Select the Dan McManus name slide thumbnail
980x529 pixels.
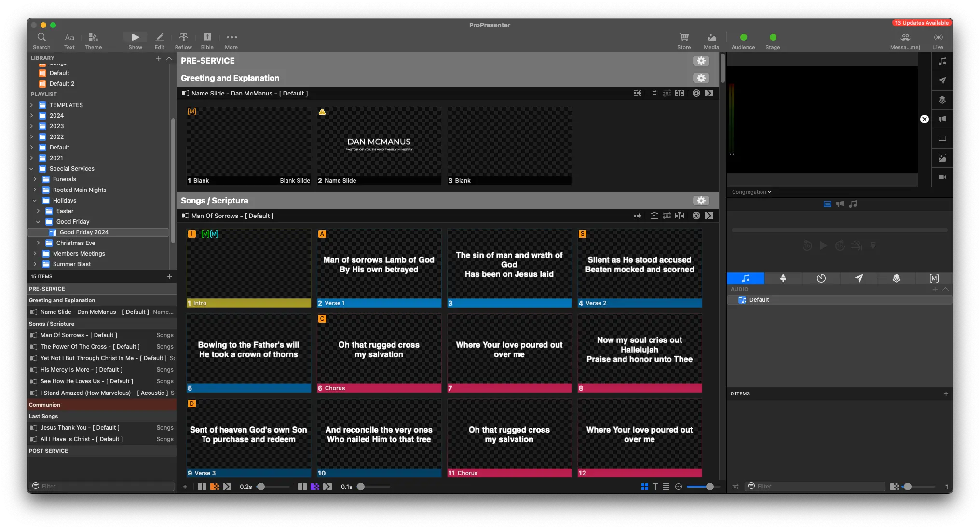coord(379,145)
